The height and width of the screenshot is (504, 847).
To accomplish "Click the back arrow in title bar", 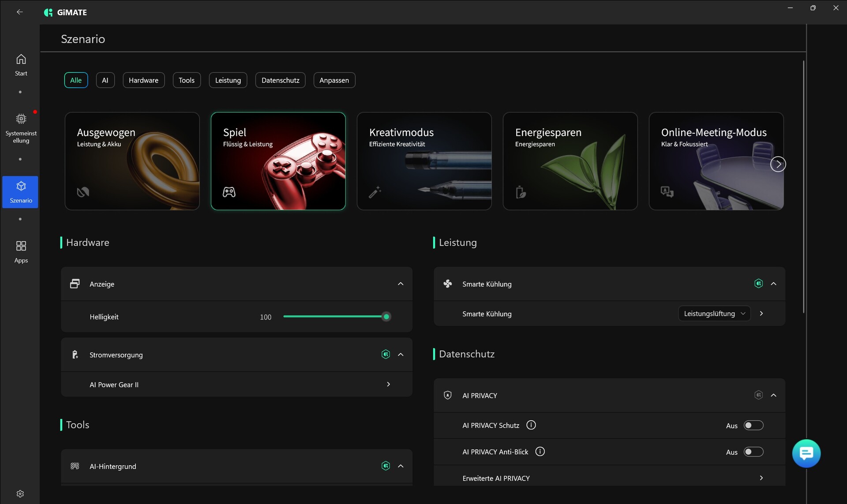I will [x=20, y=12].
